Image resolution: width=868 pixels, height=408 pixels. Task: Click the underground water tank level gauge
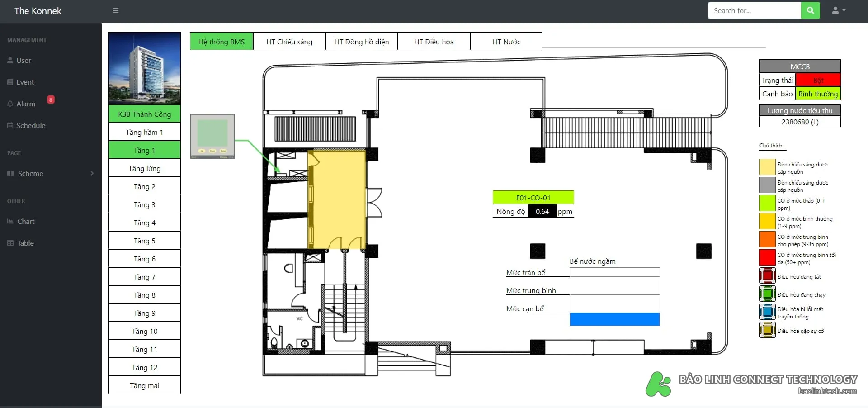pos(615,297)
